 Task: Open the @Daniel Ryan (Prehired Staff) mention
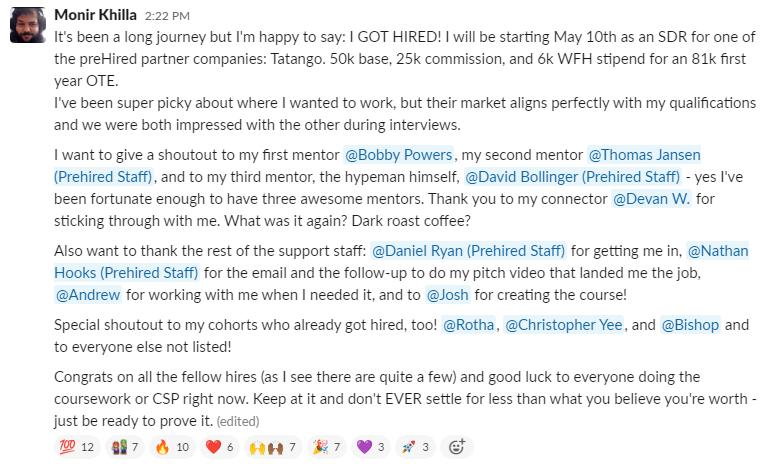click(468, 251)
